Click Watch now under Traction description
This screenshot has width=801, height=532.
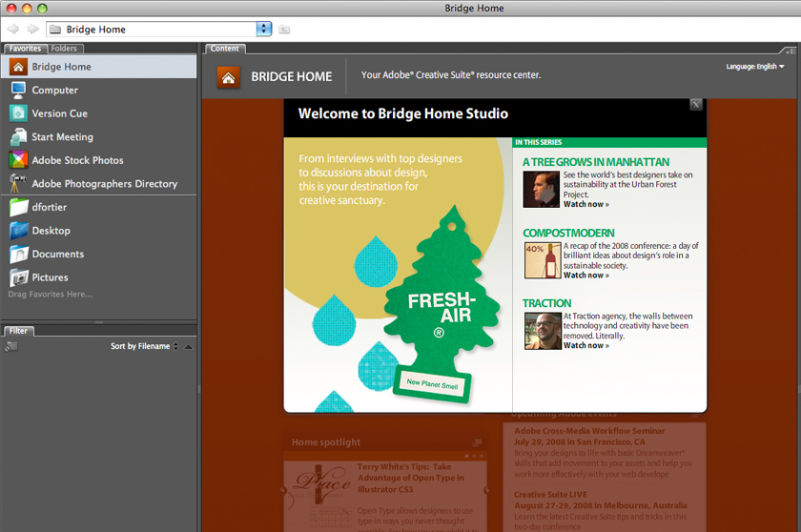(x=585, y=346)
